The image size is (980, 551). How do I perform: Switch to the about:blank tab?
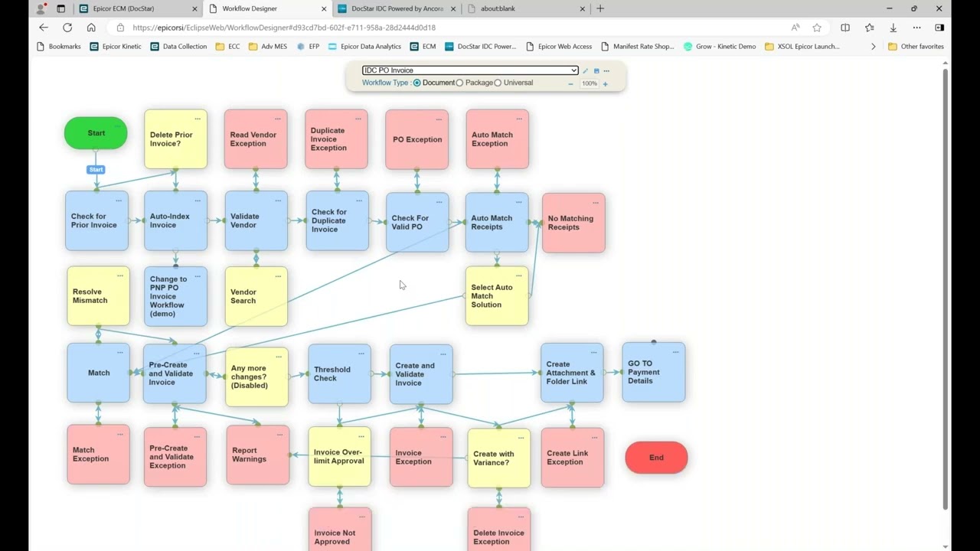point(525,8)
